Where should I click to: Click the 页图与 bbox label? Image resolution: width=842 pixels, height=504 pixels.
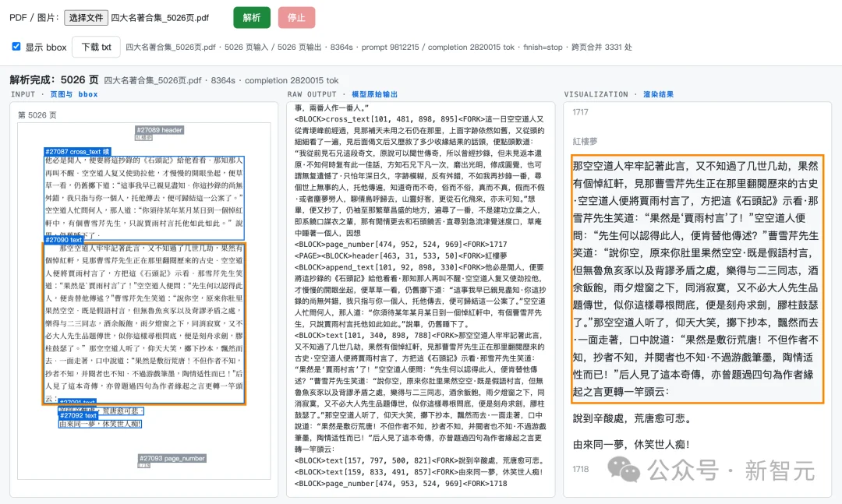tap(74, 94)
